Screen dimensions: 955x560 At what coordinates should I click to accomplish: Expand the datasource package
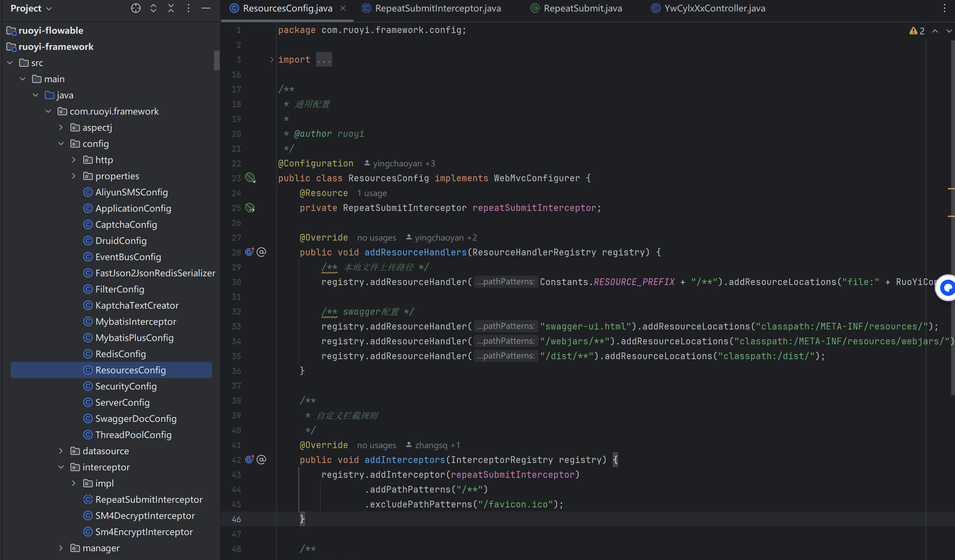click(61, 450)
